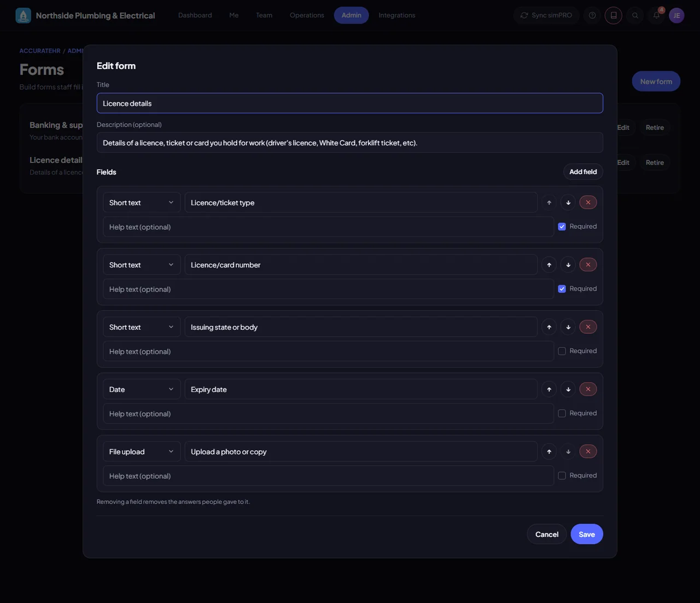Viewport: 700px width, 603px height.
Task: Delete the Licence/card number field
Action: pyautogui.click(x=588, y=265)
